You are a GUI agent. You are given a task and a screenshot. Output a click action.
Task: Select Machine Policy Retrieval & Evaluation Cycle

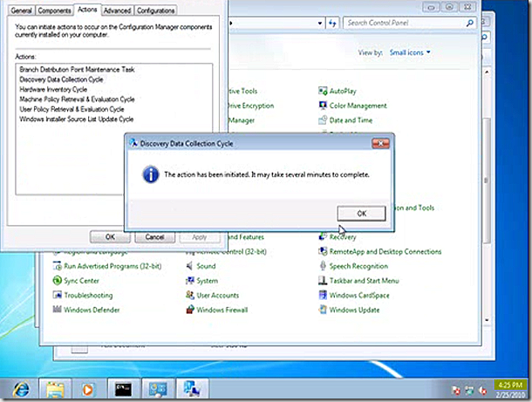77,99
